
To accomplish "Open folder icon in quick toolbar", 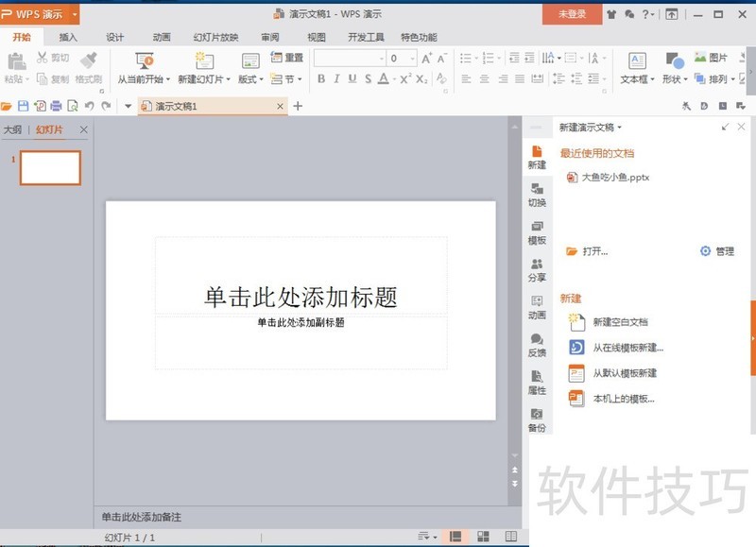I will point(7,106).
